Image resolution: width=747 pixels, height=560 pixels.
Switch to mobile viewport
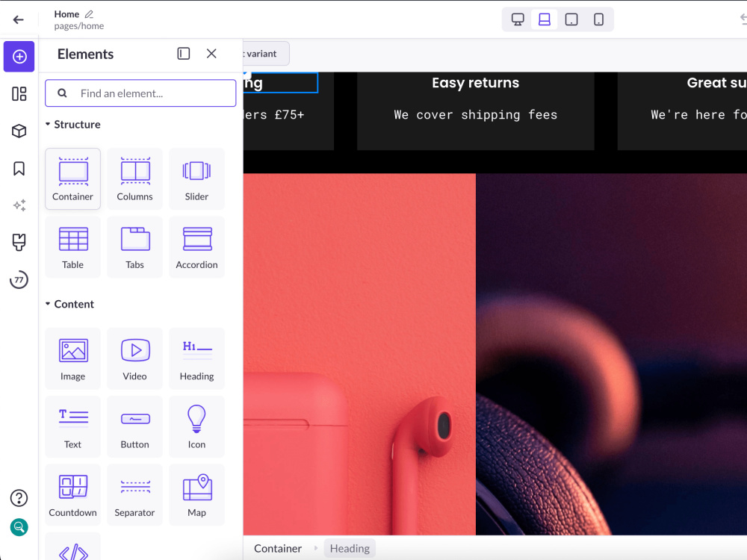click(x=599, y=19)
